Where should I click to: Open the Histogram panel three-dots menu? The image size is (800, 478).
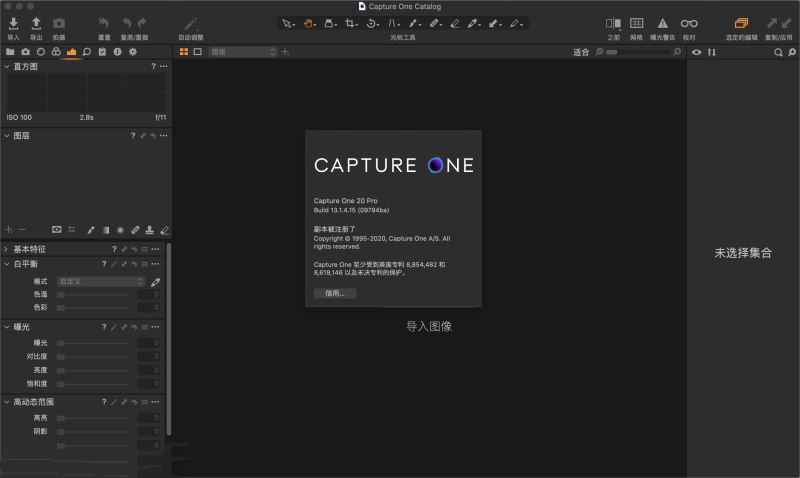[163, 66]
